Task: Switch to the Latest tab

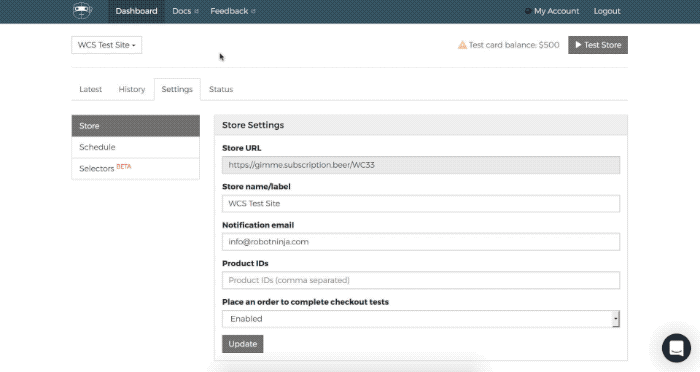Action: (91, 89)
